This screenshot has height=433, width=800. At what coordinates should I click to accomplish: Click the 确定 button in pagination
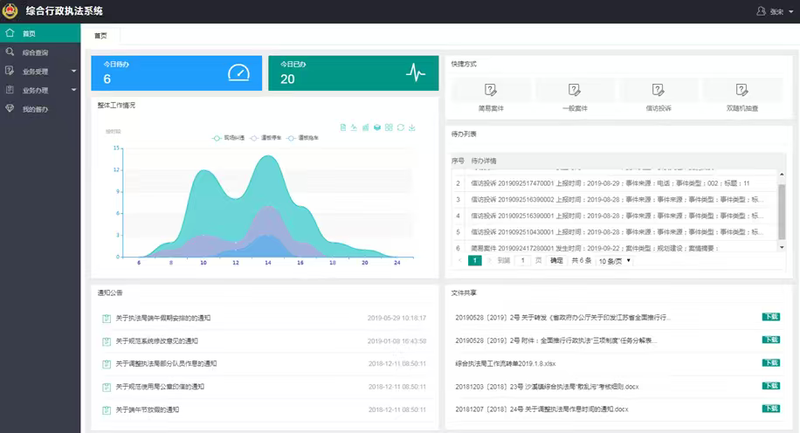tap(556, 260)
